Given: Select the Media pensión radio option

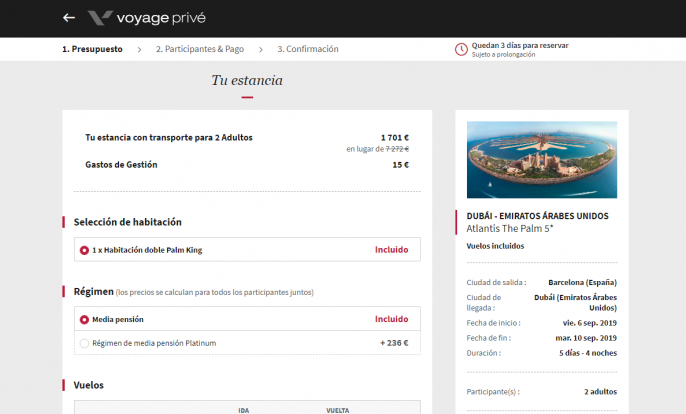Looking at the screenshot, I should pos(84,320).
